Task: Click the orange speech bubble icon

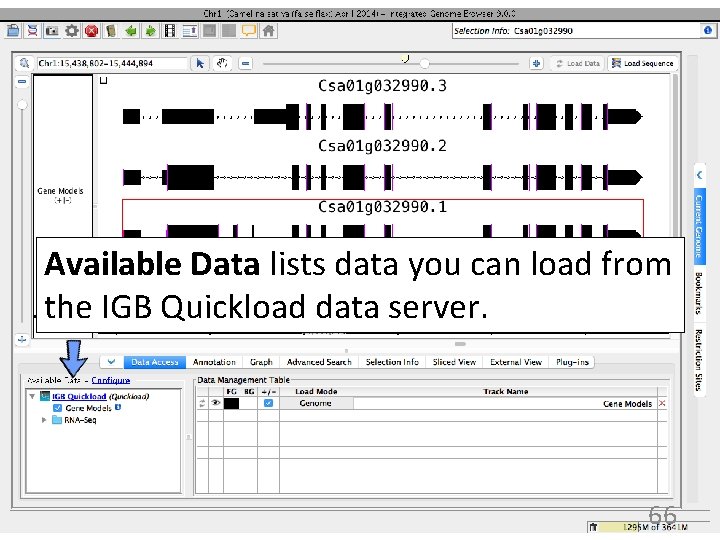Action: coord(248,31)
